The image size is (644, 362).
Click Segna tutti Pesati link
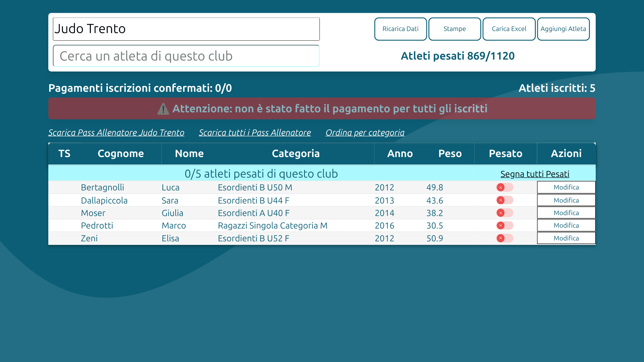[535, 174]
